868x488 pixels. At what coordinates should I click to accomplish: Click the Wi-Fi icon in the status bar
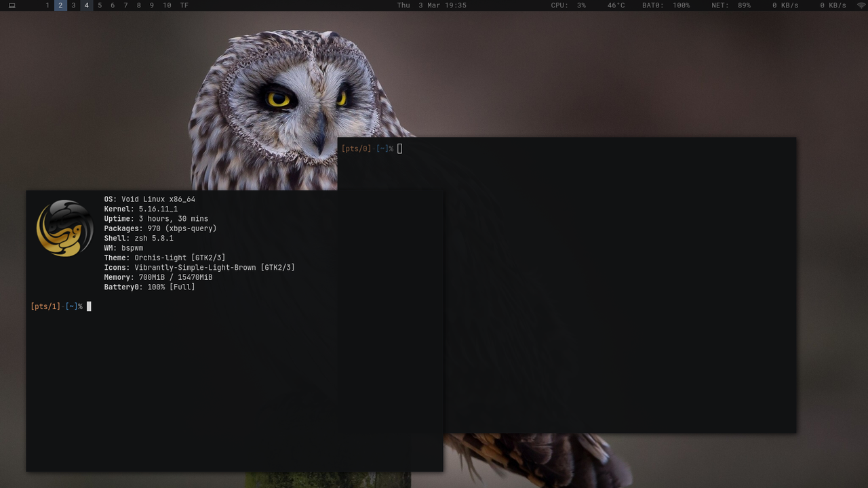pyautogui.click(x=861, y=5)
